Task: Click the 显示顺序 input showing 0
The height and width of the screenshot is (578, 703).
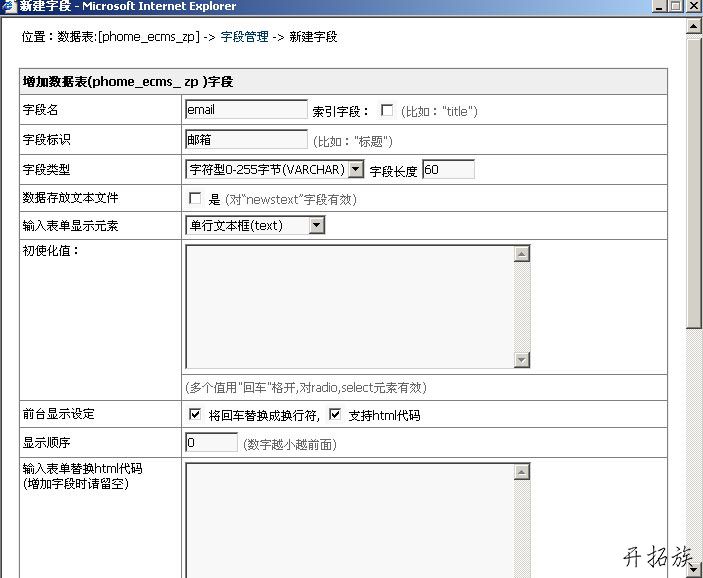Action: pos(211,443)
